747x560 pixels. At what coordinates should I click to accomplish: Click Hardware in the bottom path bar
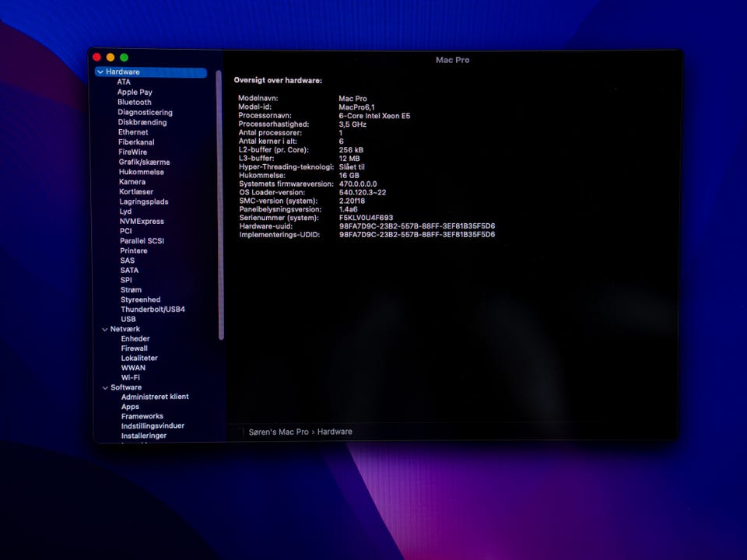[335, 432]
